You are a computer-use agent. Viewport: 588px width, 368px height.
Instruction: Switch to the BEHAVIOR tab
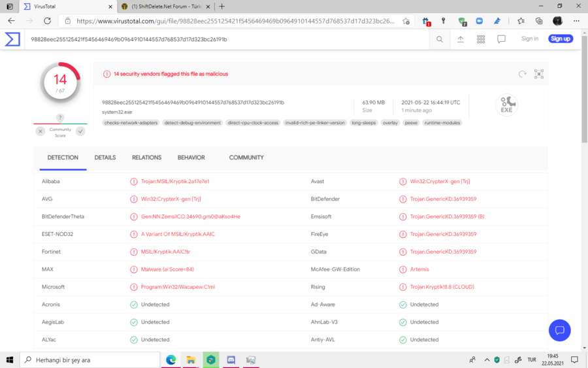(x=191, y=158)
